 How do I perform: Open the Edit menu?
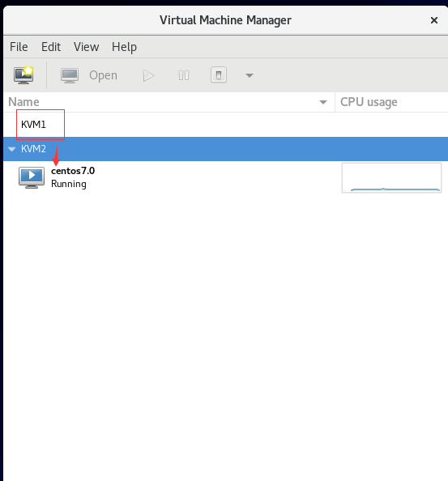pyautogui.click(x=51, y=47)
